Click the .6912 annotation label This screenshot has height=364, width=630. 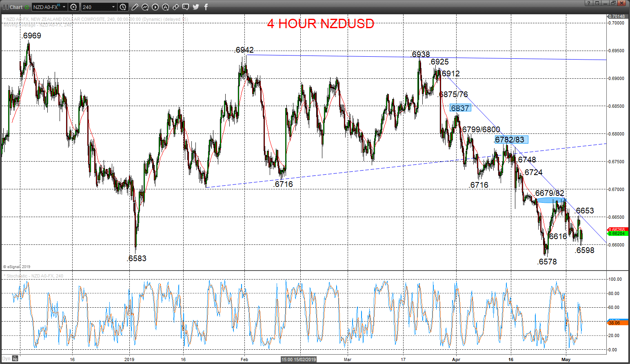[x=450, y=73]
